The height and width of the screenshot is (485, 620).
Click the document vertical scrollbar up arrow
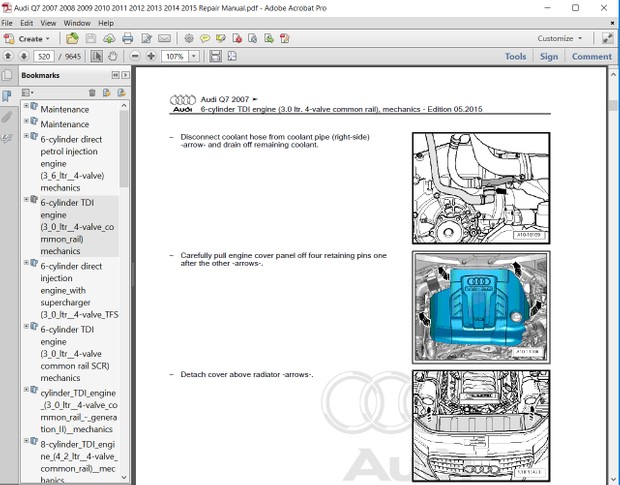[613, 74]
